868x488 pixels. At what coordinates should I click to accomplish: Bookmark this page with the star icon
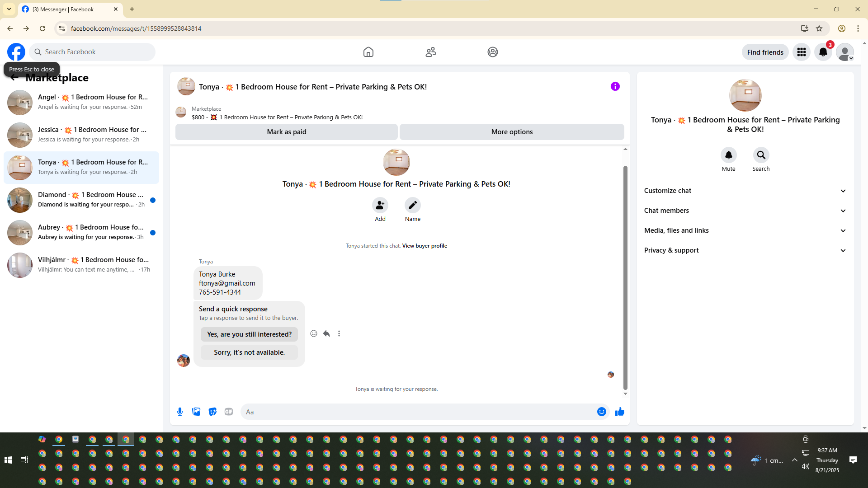tap(819, 28)
